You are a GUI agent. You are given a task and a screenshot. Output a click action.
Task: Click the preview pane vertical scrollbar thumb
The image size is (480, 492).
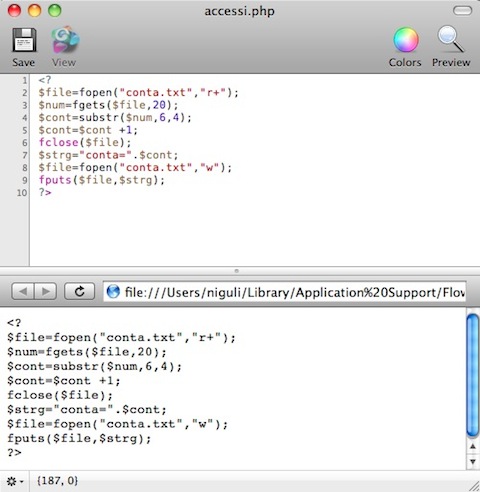tap(473, 375)
